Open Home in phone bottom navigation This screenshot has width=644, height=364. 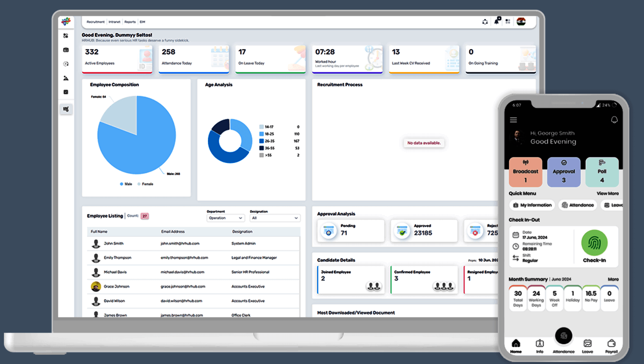[516, 347]
